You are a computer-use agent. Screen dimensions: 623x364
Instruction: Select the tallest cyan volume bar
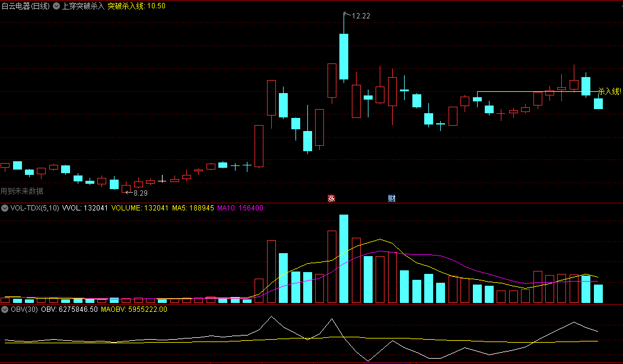coord(344,259)
